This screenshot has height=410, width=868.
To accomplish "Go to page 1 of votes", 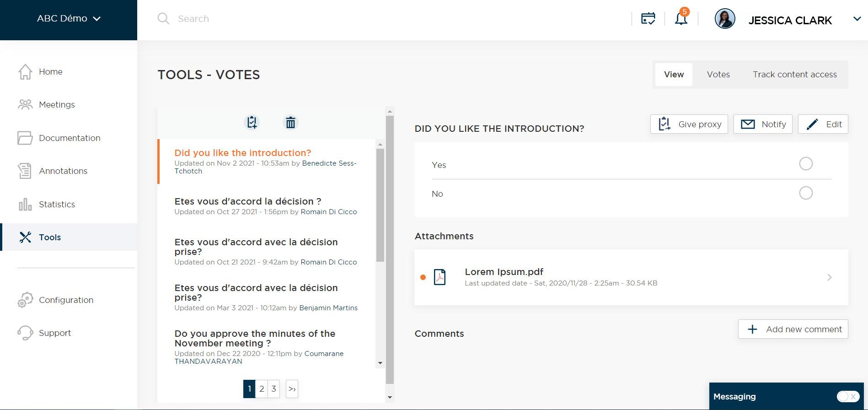I will [x=249, y=389].
